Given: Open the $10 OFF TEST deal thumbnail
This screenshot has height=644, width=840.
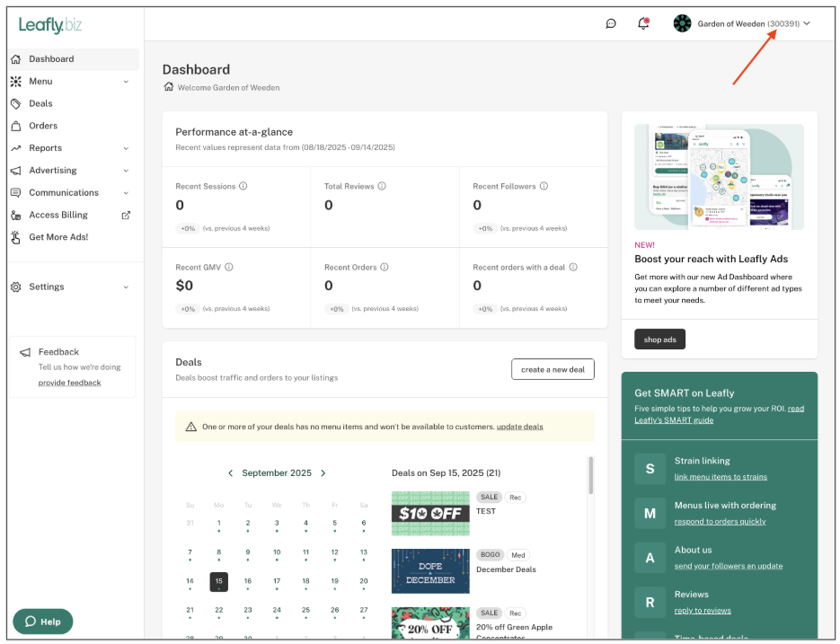Looking at the screenshot, I should pos(430,513).
